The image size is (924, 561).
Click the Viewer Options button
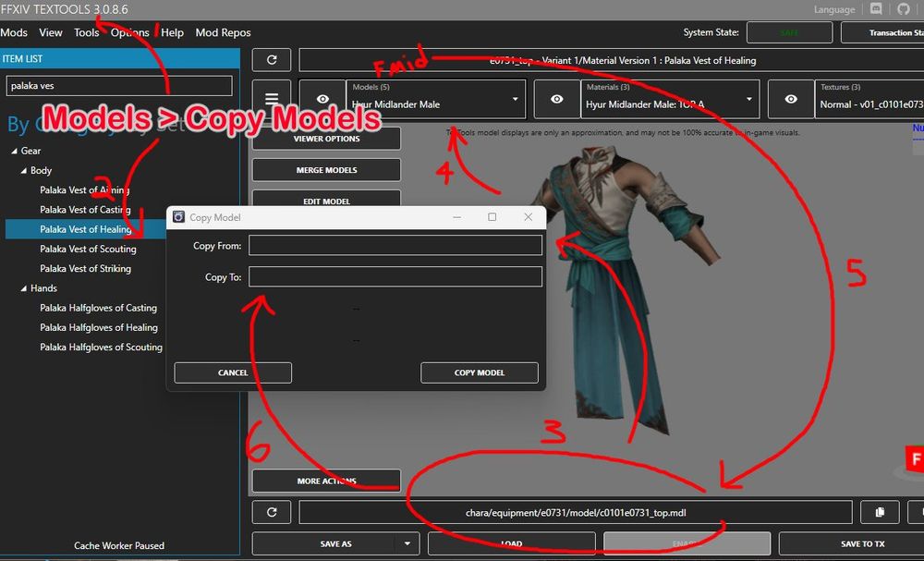click(326, 139)
